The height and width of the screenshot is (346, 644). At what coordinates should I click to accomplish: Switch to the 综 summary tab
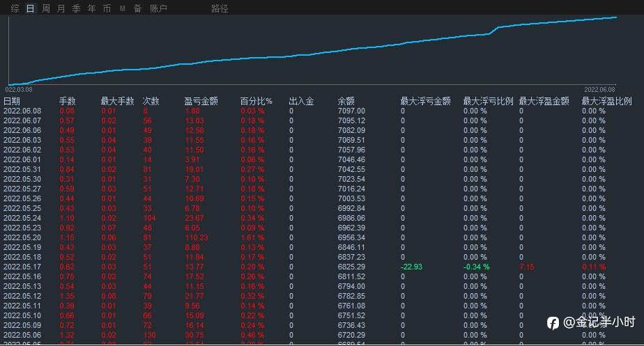[15, 8]
